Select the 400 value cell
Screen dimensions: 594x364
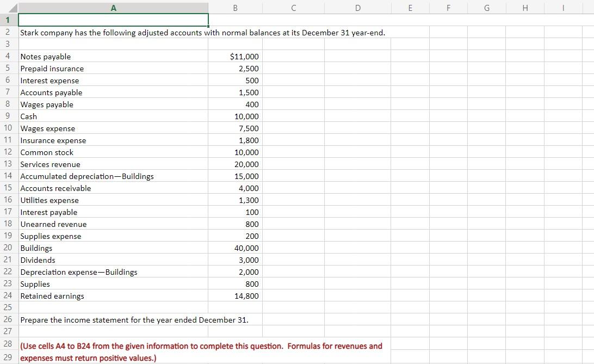coord(235,104)
